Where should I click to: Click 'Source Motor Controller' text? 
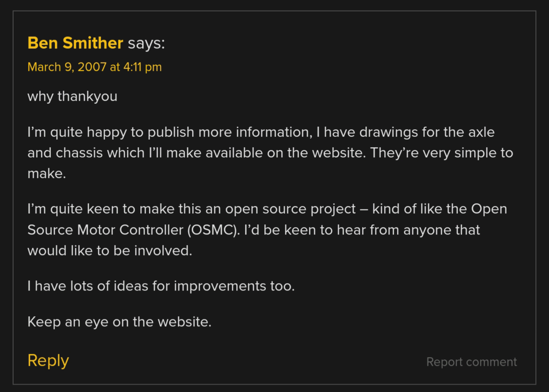(105, 230)
